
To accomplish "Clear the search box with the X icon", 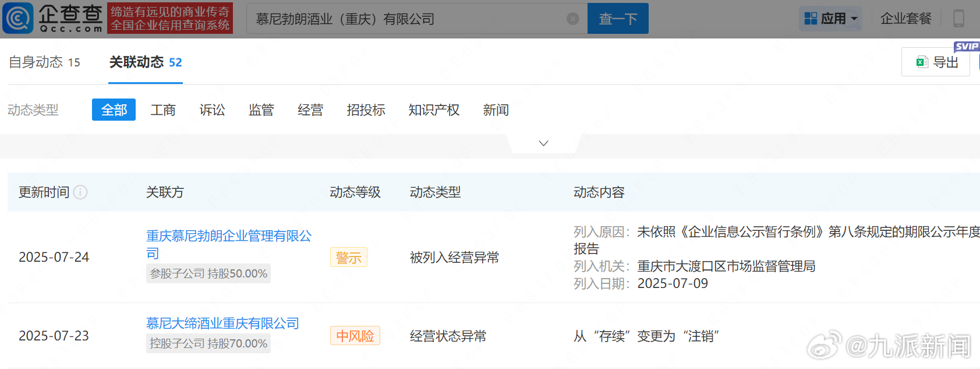I will [573, 19].
